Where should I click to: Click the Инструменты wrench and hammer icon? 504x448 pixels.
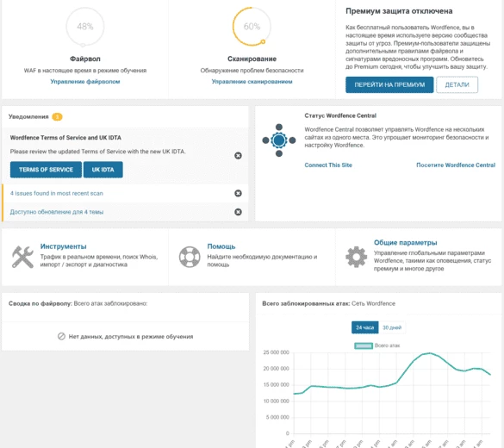(x=22, y=257)
